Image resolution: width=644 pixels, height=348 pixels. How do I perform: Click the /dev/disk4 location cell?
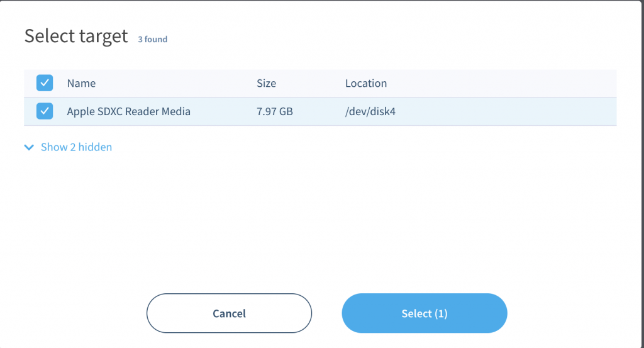pyautogui.click(x=370, y=111)
